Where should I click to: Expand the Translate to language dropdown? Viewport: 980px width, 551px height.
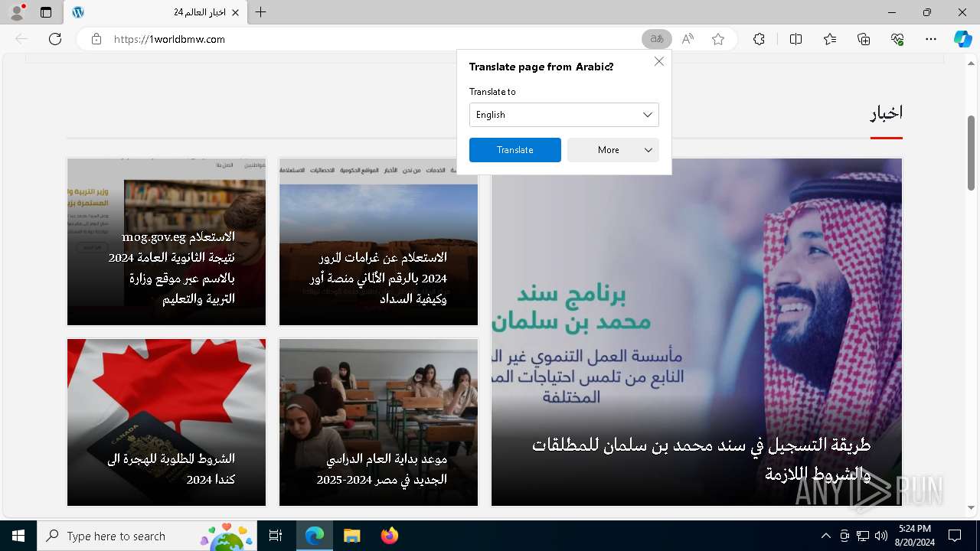pos(563,115)
